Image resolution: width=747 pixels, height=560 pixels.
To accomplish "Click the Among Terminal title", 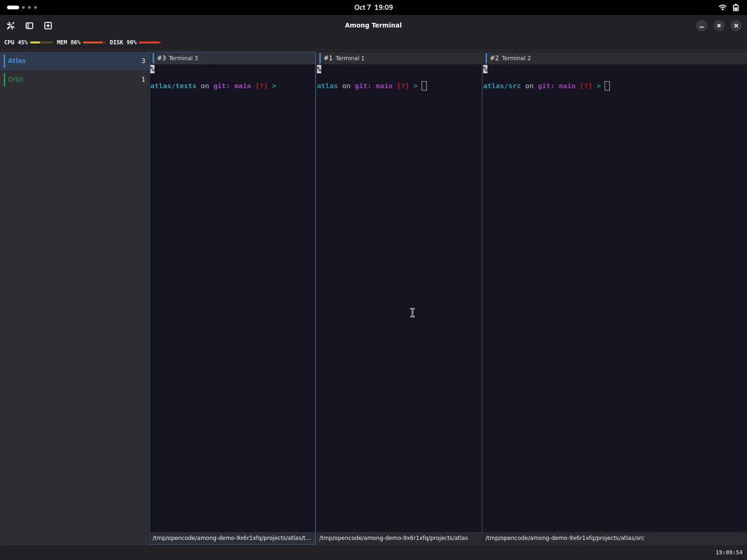I will click(x=373, y=25).
